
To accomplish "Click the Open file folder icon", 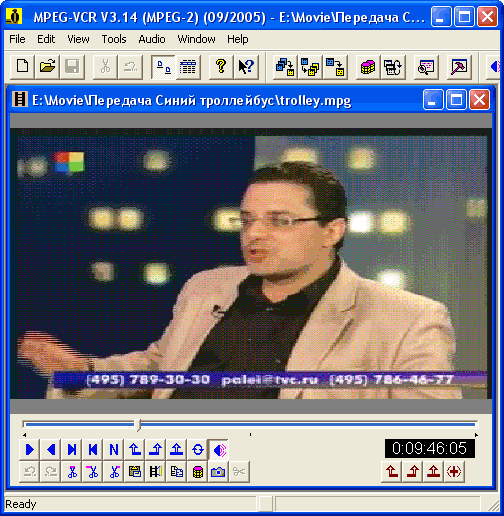I will (47, 67).
